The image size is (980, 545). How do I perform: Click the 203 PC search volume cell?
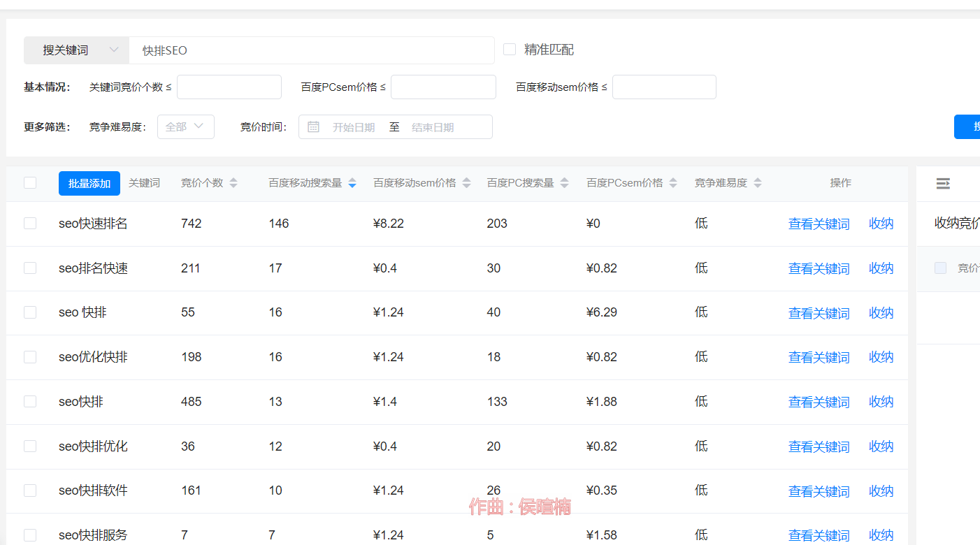[497, 224]
